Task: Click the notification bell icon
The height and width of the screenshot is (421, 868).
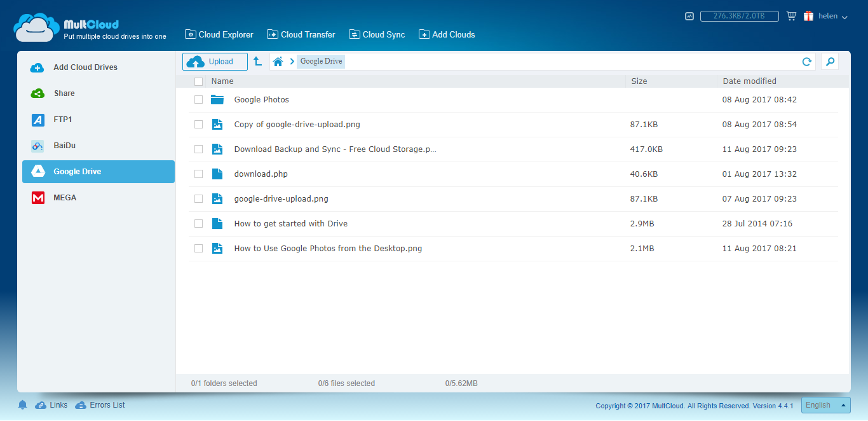Action: coord(22,404)
